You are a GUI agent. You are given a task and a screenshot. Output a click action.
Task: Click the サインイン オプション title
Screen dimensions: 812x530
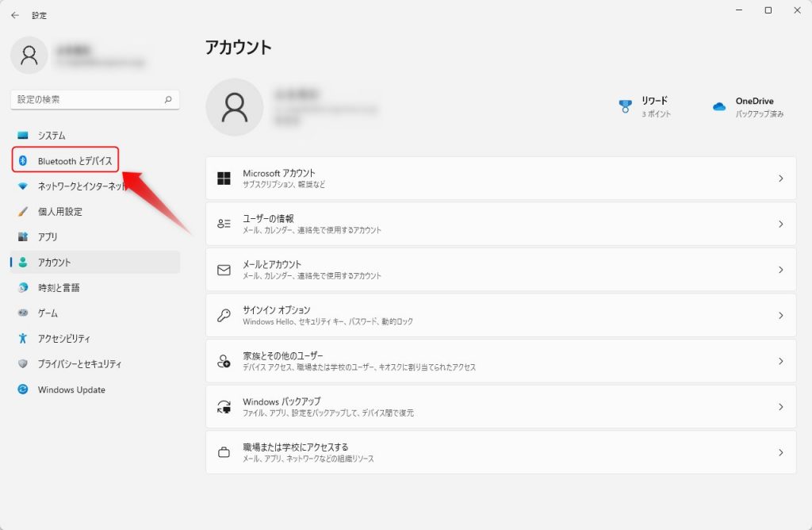pos(276,309)
